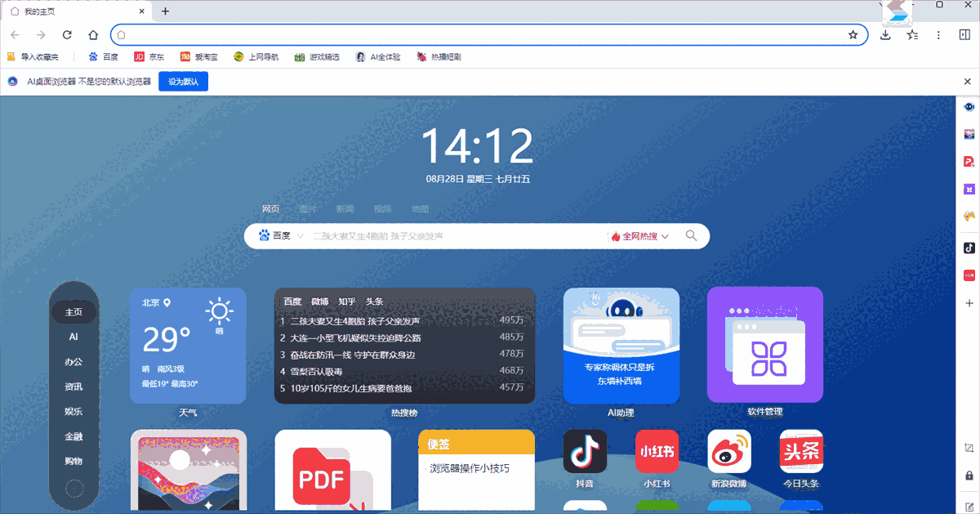
Task: Open the browser's three-dot options menu
Action: (x=938, y=35)
